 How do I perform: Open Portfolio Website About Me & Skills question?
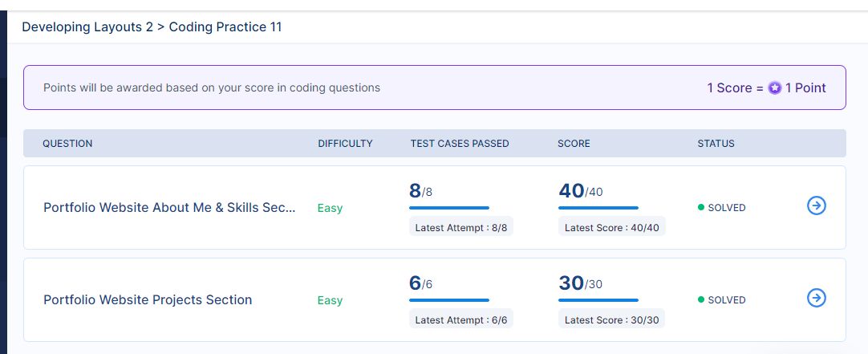(169, 208)
